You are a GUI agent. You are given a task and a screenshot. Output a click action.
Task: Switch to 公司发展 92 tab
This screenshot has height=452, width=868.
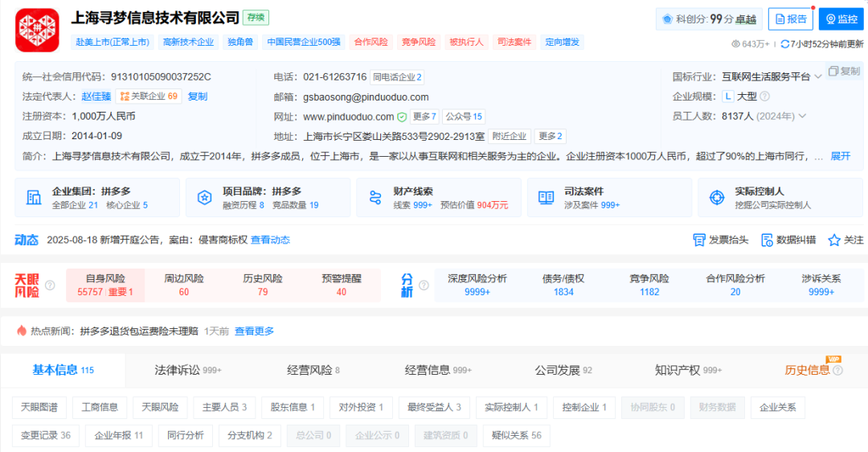pyautogui.click(x=563, y=370)
